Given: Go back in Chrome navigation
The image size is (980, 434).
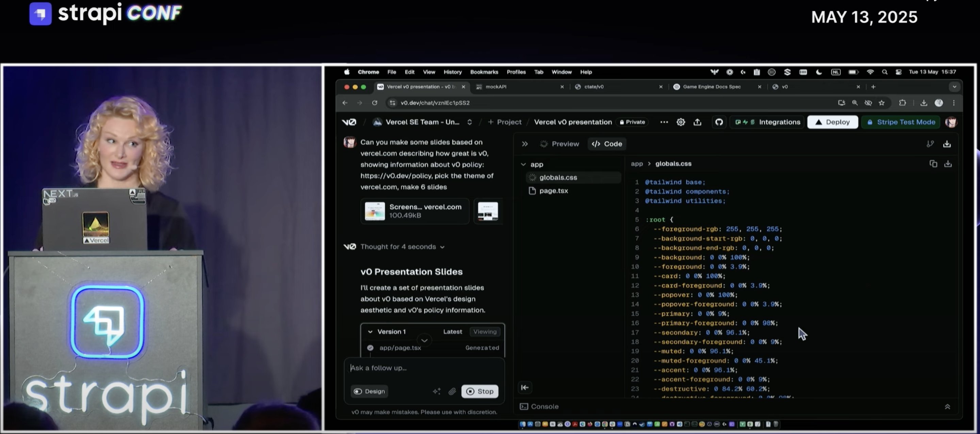Looking at the screenshot, I should tap(345, 103).
